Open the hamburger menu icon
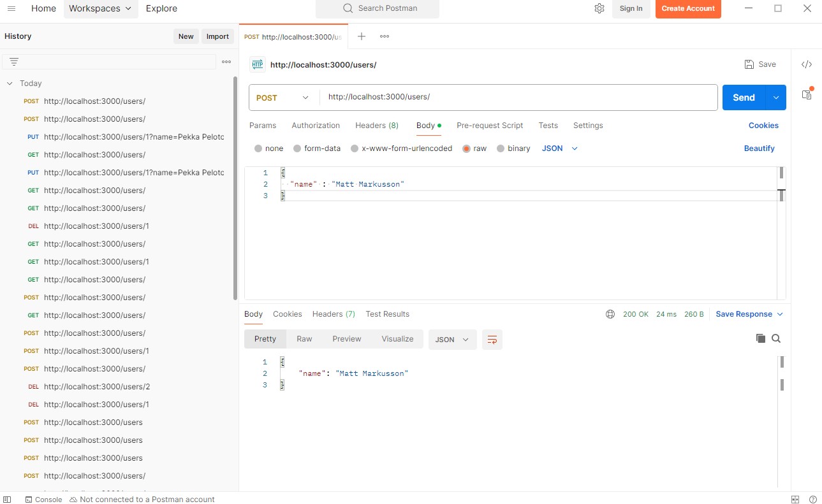The height and width of the screenshot is (504, 822). click(x=11, y=8)
